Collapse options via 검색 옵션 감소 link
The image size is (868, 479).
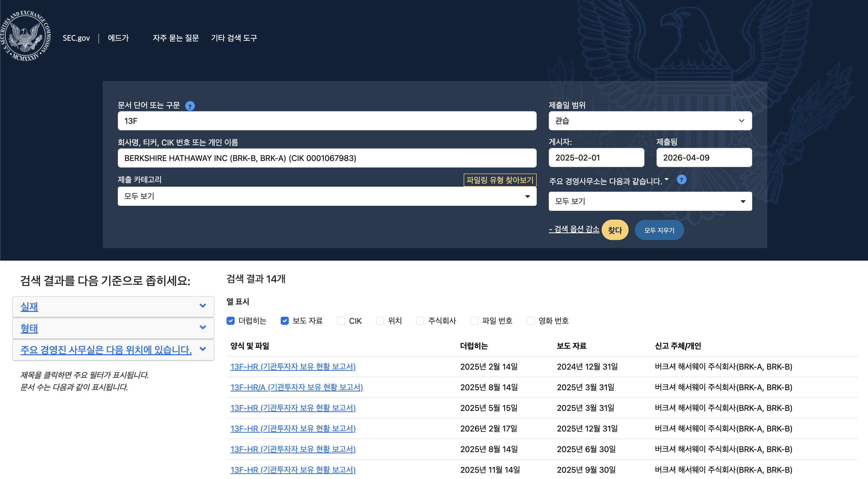click(574, 229)
